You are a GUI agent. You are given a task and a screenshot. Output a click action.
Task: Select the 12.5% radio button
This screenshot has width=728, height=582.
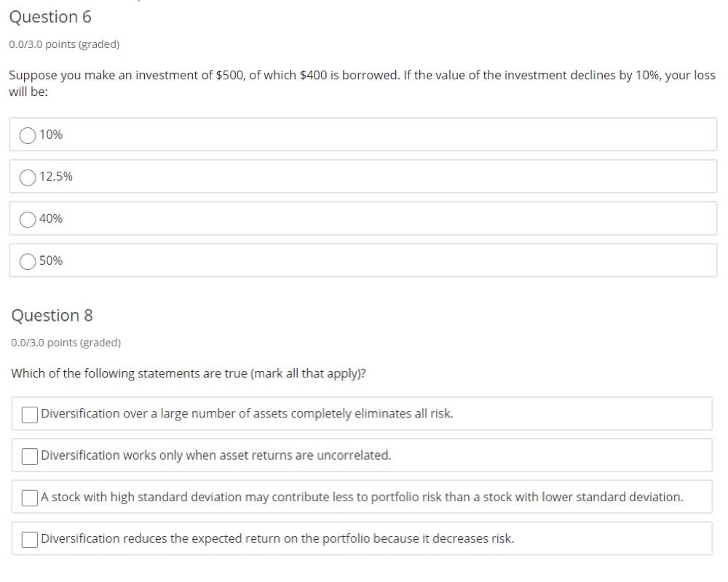click(x=28, y=177)
